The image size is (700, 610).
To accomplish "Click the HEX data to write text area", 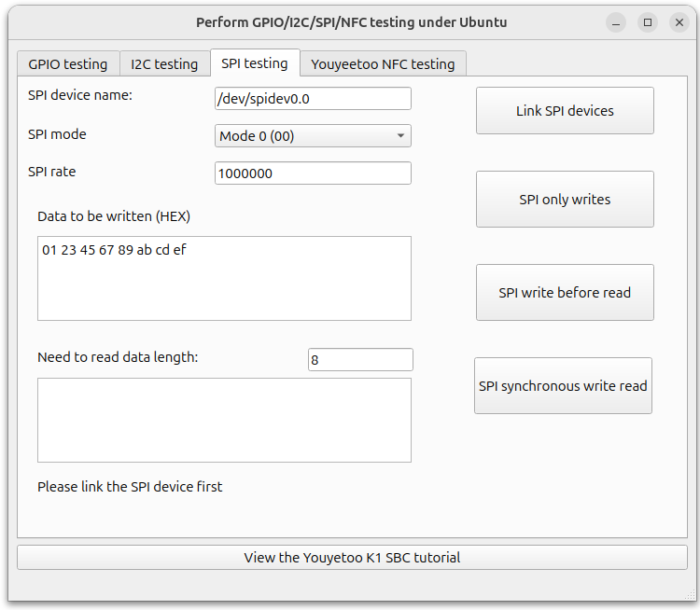I will pyautogui.click(x=224, y=278).
